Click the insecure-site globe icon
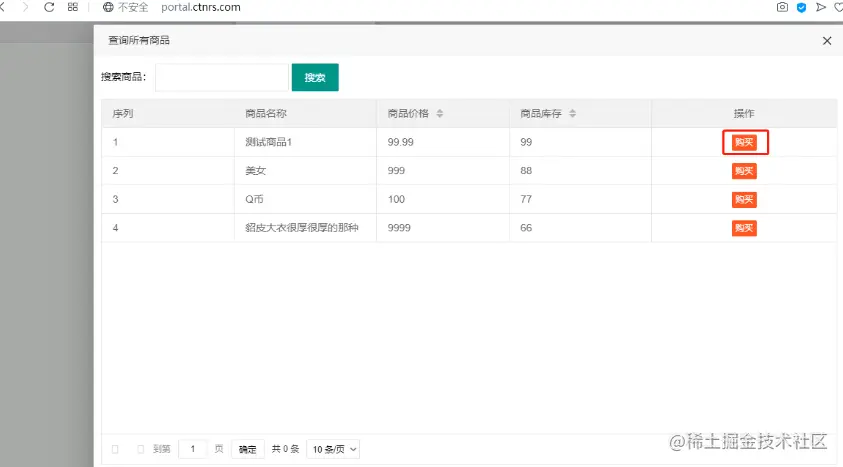This screenshot has height=467, width=843. coord(108,8)
